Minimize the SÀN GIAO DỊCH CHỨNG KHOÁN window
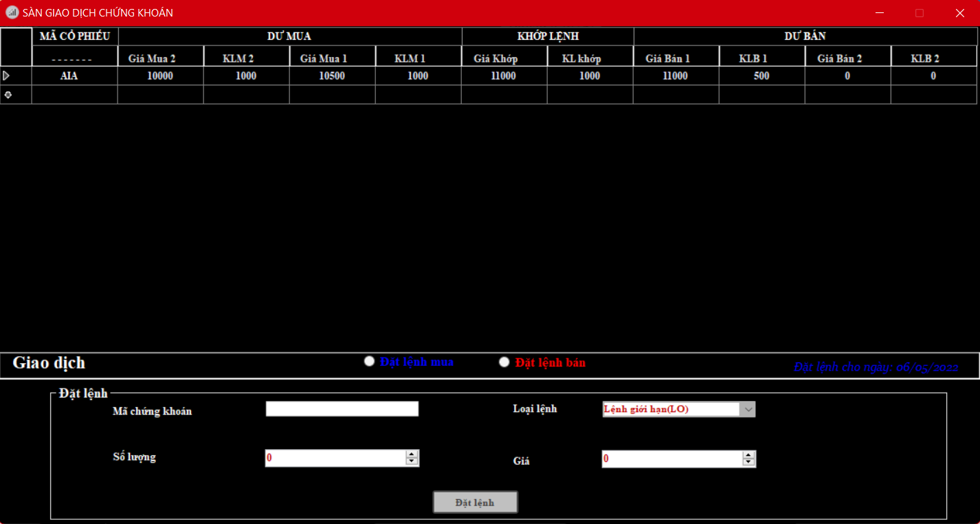Image resolution: width=980 pixels, height=524 pixels. pyautogui.click(x=880, y=12)
